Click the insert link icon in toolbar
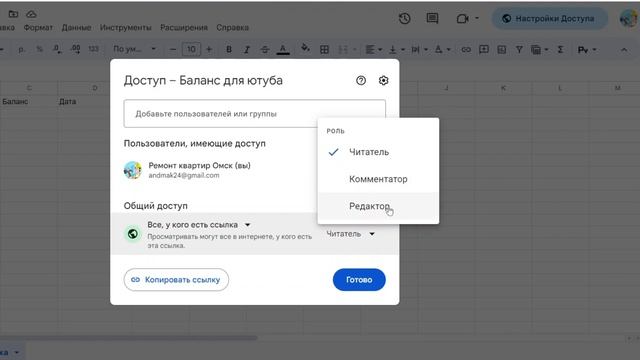Screen dimensions: 640x360 [466, 49]
